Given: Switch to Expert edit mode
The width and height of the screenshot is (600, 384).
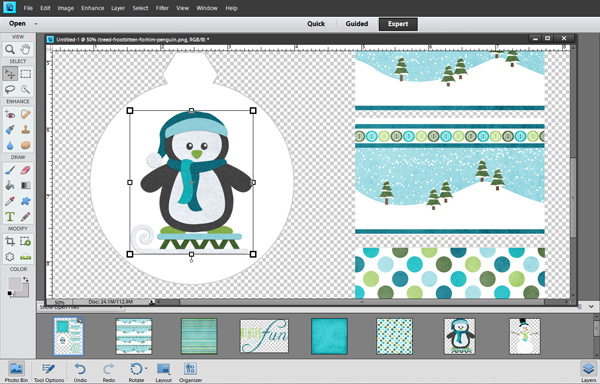Looking at the screenshot, I should [398, 24].
